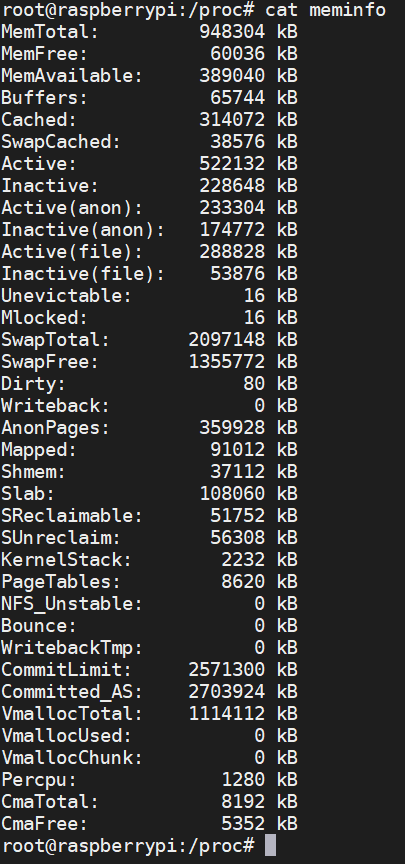Click the MemAvailable value 389040

pos(232,75)
